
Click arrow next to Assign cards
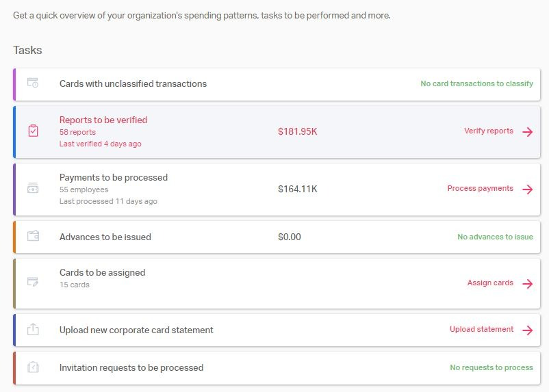tap(527, 283)
